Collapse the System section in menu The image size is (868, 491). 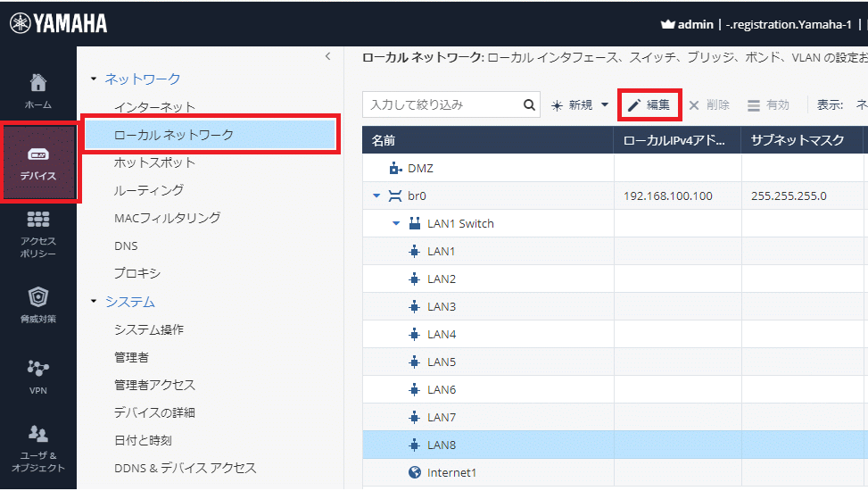95,302
